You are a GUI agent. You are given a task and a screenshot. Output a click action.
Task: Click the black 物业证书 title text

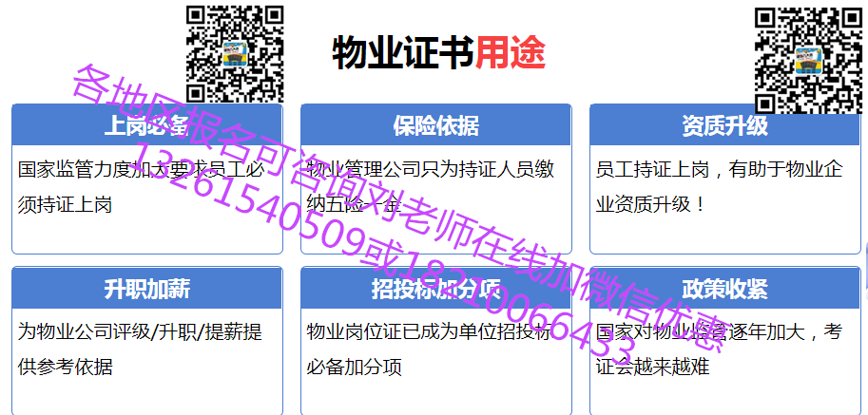(x=402, y=52)
